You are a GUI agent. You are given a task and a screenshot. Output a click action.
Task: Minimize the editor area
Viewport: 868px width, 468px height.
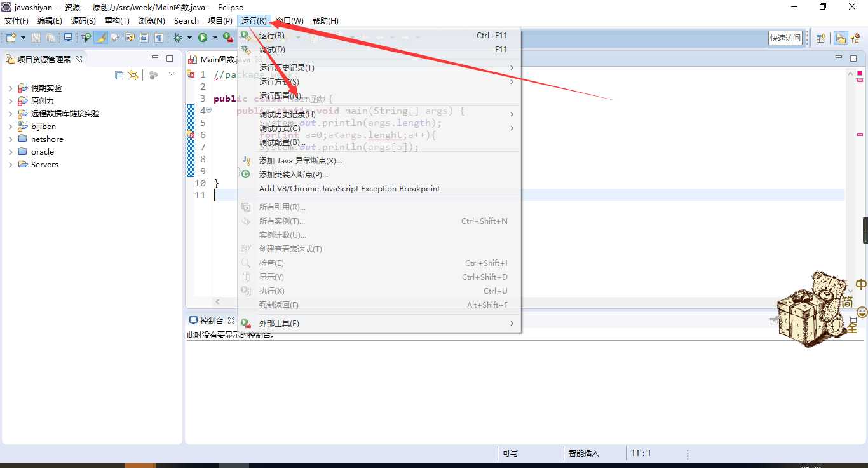(837, 58)
